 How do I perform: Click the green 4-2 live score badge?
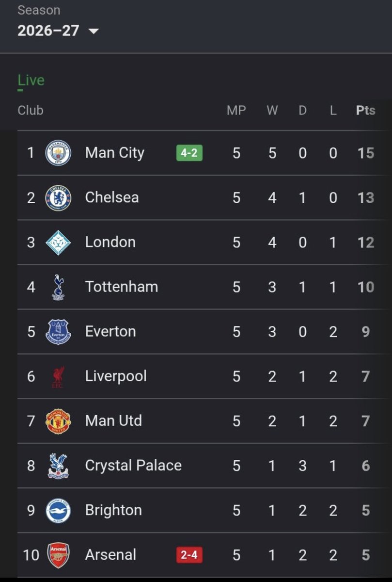click(x=189, y=153)
